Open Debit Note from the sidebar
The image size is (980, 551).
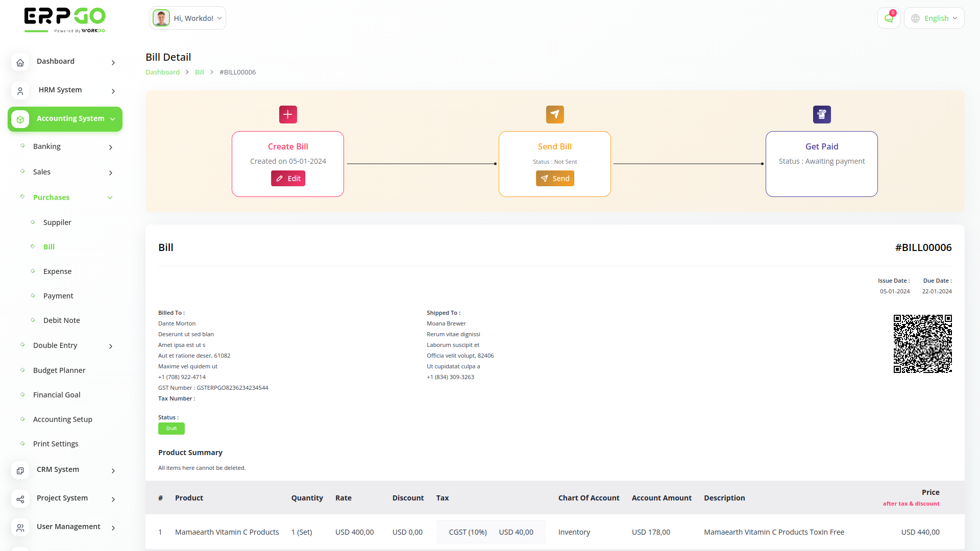(61, 320)
